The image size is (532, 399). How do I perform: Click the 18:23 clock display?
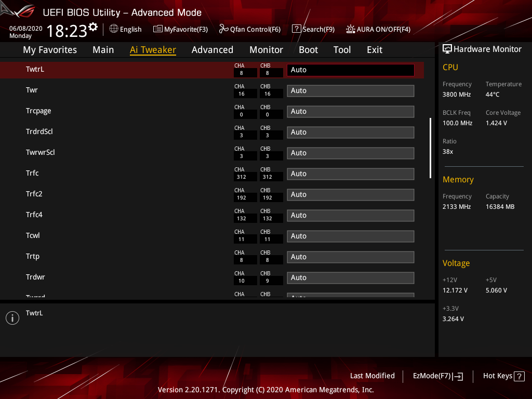coord(67,31)
